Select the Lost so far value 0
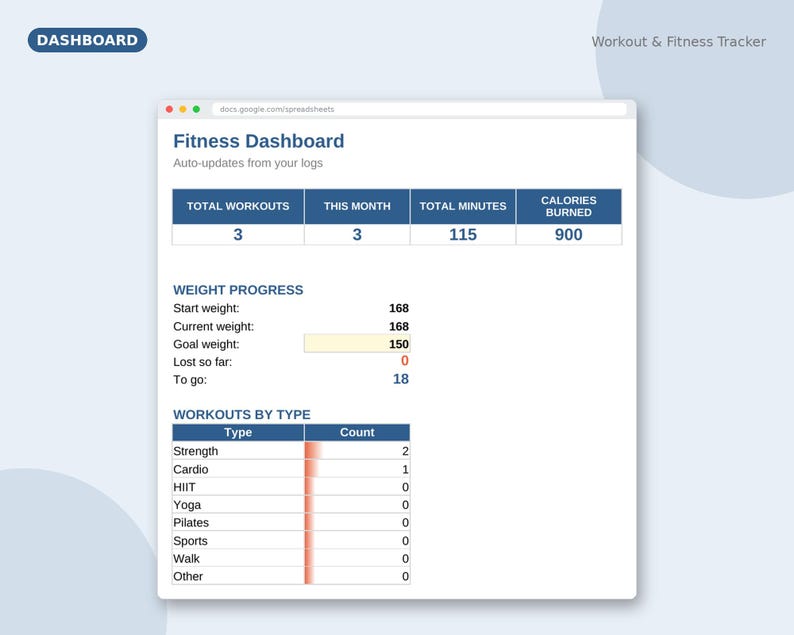This screenshot has height=635, width=794. pos(405,361)
